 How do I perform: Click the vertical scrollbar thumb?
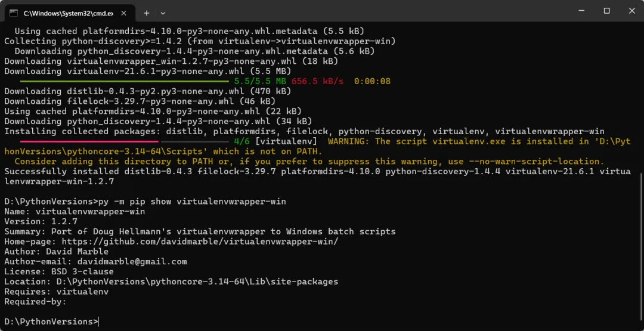point(641,249)
